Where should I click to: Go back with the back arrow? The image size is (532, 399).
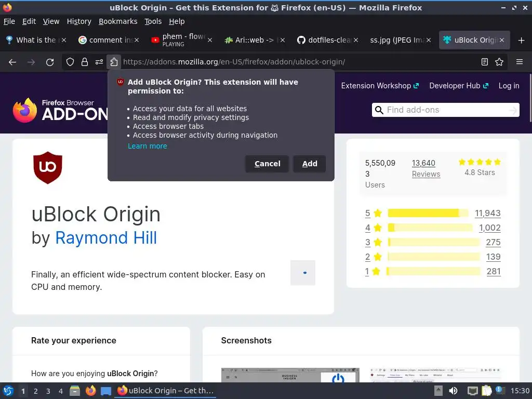coord(12,62)
